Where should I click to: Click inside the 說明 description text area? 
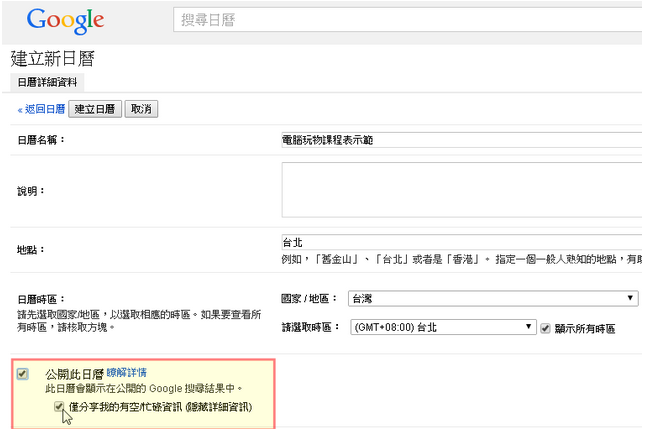click(460, 189)
